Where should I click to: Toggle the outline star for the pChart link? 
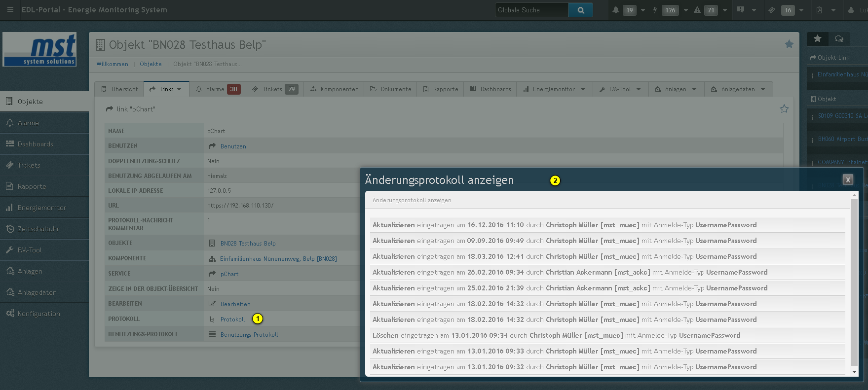(x=784, y=109)
